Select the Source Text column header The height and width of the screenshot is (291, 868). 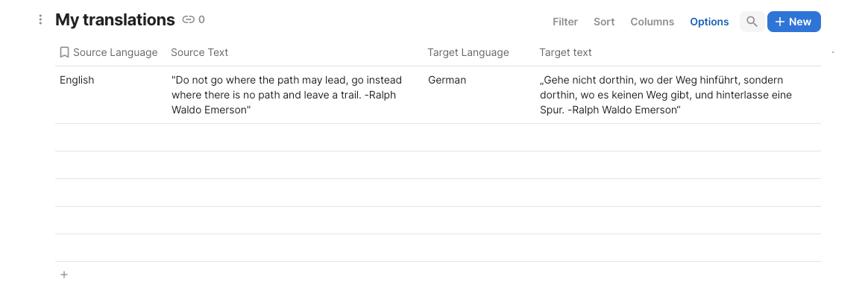click(x=199, y=52)
